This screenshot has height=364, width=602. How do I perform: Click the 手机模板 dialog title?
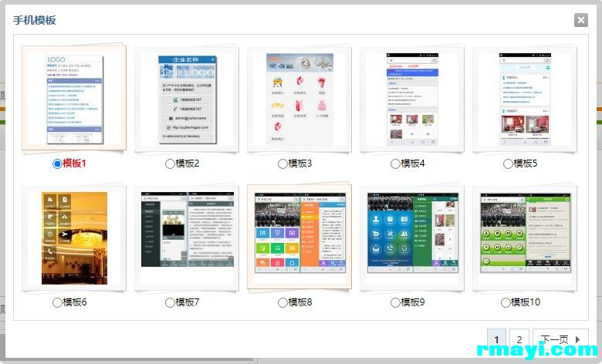tap(35, 20)
